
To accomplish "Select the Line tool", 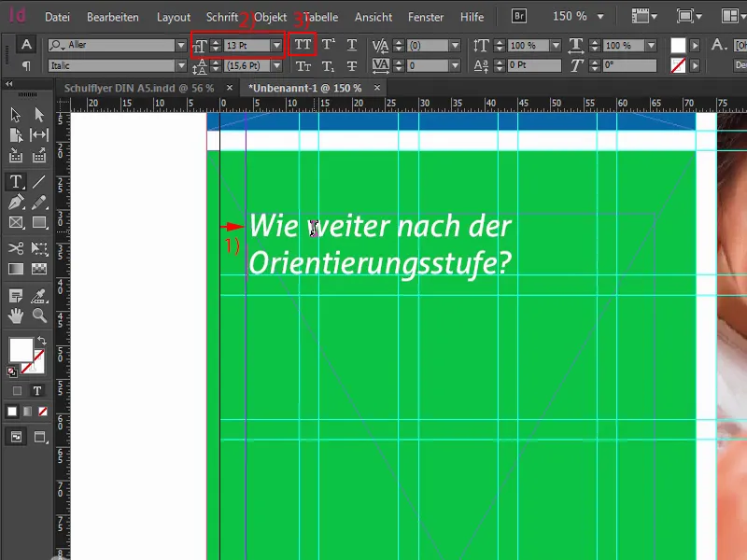I will click(39, 181).
